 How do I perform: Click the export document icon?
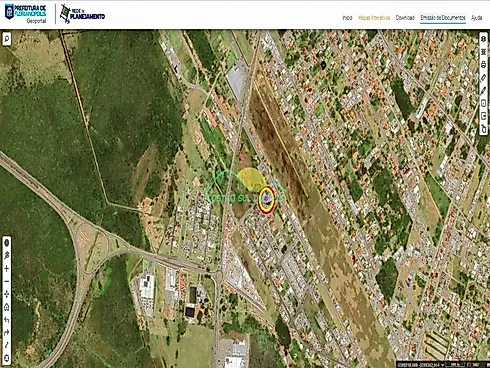(x=483, y=116)
